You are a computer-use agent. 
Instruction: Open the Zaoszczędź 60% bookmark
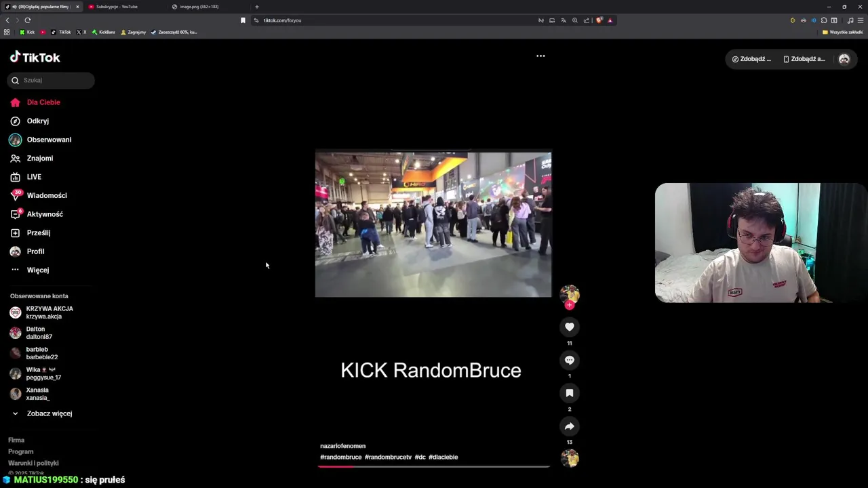click(174, 32)
